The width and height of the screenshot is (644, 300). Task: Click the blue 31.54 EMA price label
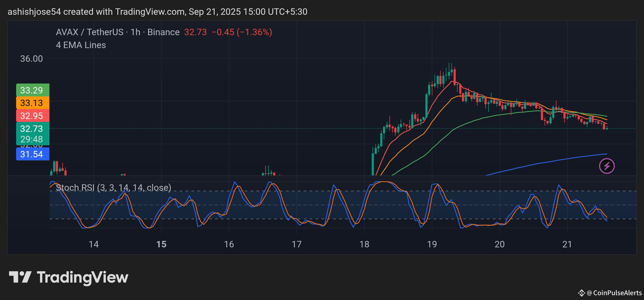tap(32, 154)
